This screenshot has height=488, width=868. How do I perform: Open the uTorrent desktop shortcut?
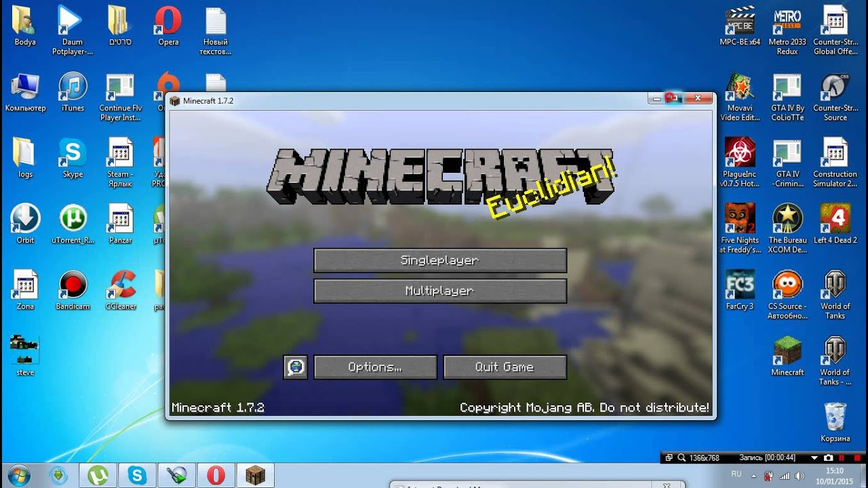click(73, 224)
